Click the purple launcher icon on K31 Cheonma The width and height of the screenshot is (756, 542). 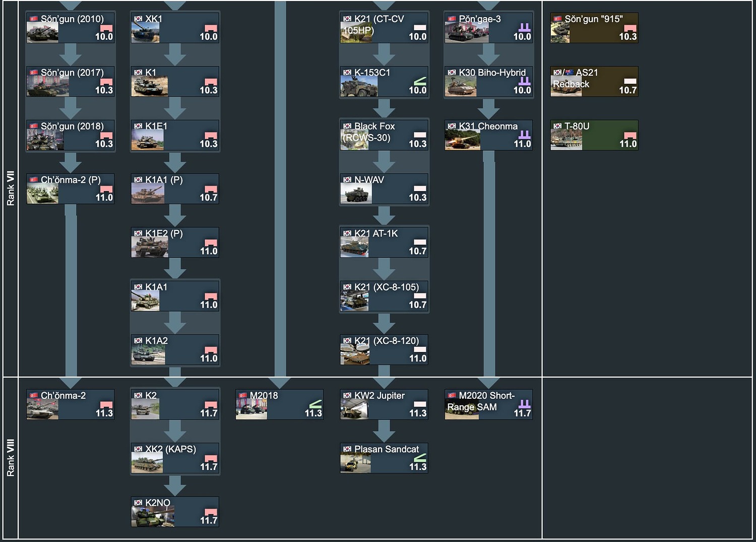pyautogui.click(x=525, y=133)
